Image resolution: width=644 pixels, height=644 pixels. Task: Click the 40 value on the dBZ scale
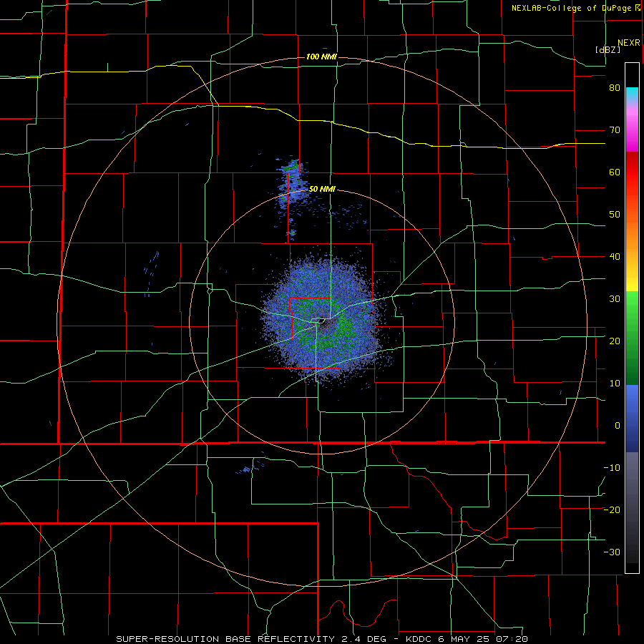point(615,257)
